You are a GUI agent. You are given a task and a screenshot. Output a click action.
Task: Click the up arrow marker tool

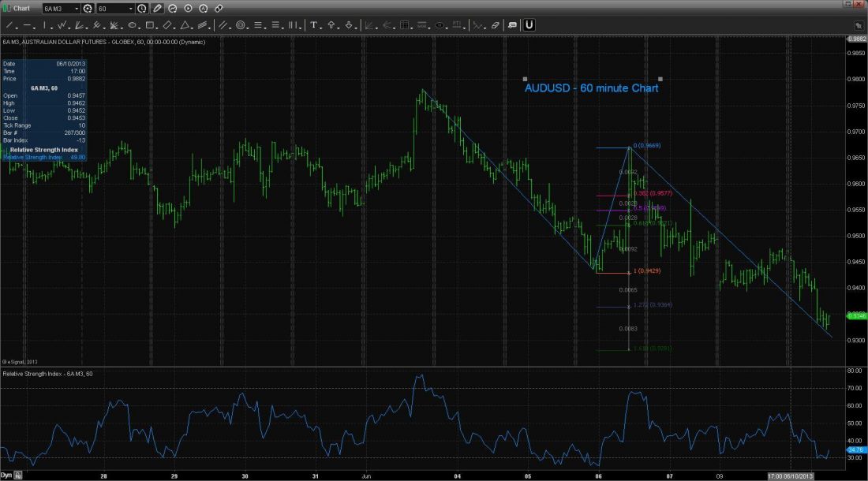(332, 25)
